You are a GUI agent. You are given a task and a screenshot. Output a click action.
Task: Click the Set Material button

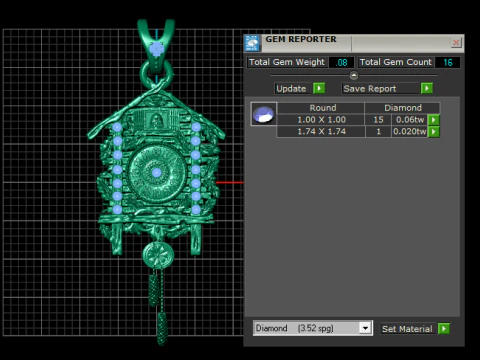(407, 329)
